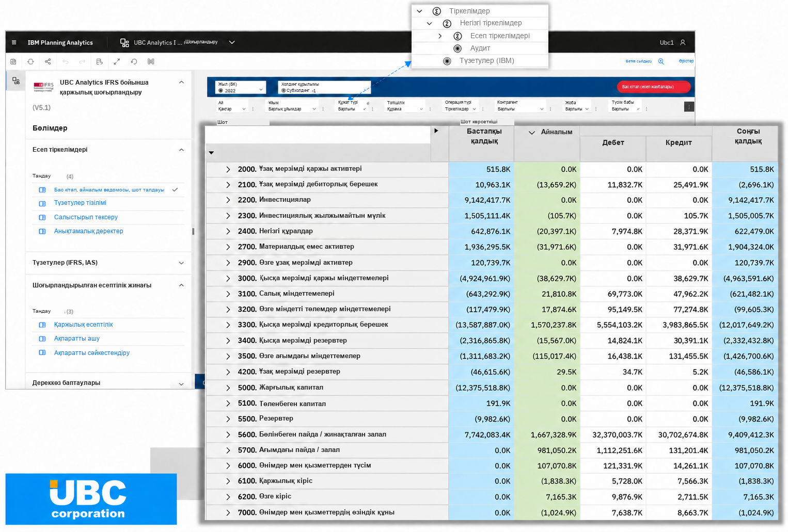Open the Бас кітап, айналым ведомосы sheet
Screen dimensions: 788x532
(109, 189)
